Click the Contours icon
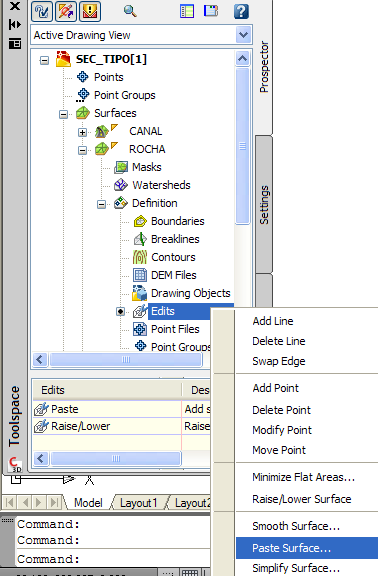The width and height of the screenshot is (378, 576). click(140, 257)
